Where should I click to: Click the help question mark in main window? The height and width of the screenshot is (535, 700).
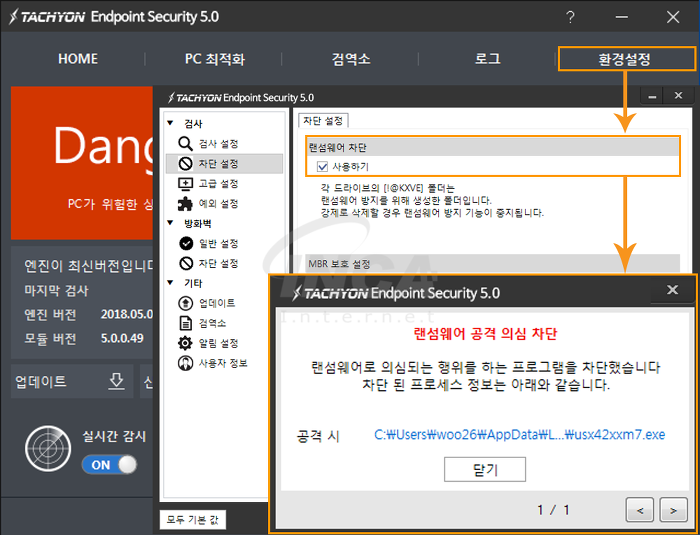pos(570,17)
